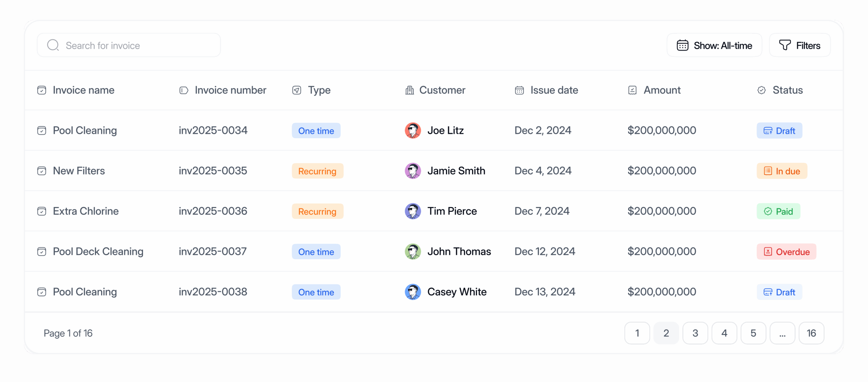
Task: Click the calendar icon beside Show: All-time
Action: 682,45
